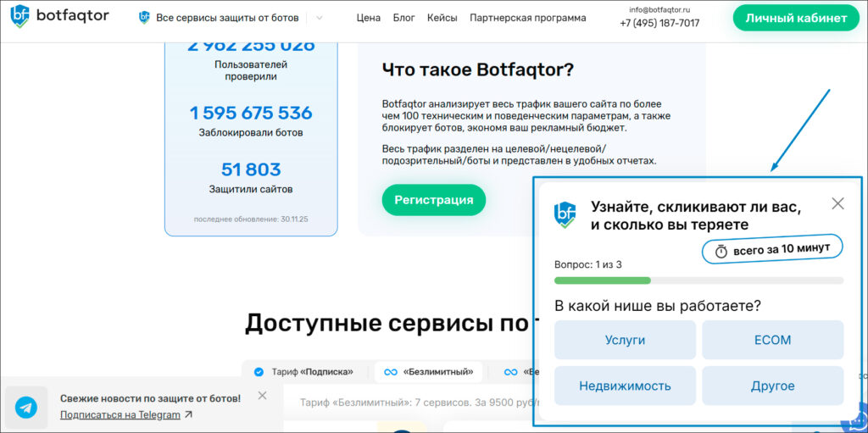Click "последнее обновление: 30.11.25" text

click(x=251, y=219)
